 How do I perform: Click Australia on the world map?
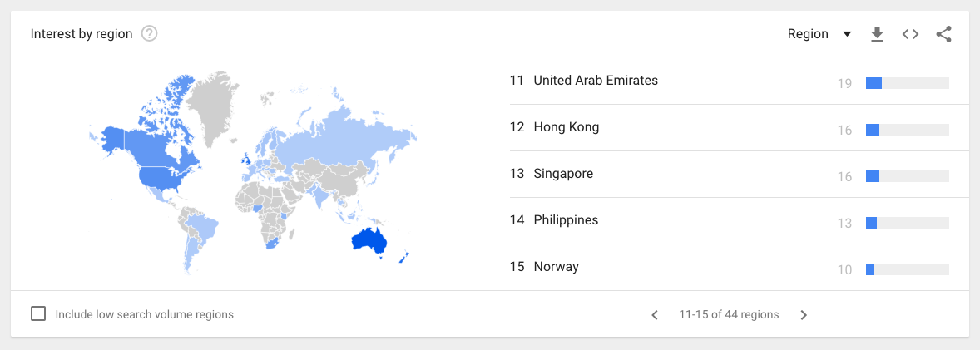click(x=370, y=242)
